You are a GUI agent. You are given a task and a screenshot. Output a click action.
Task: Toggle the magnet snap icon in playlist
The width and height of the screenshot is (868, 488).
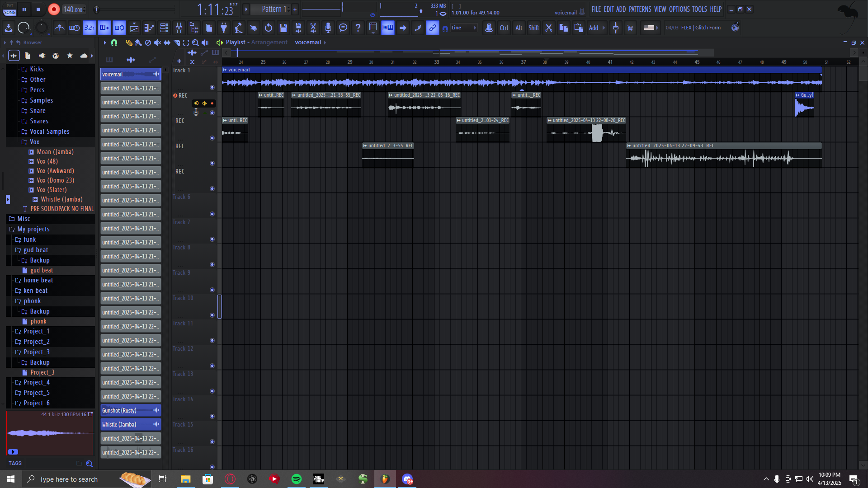click(x=114, y=42)
